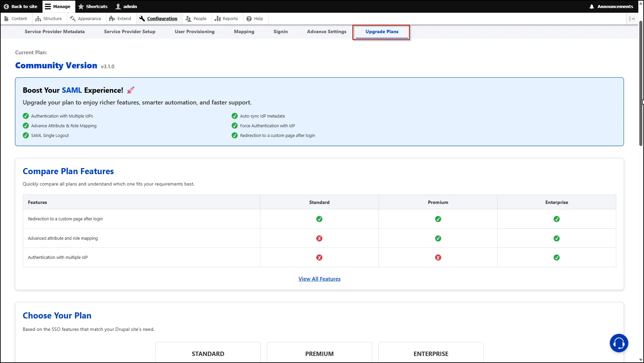Go to the Advance Settings tab
644x363 pixels.
point(327,31)
